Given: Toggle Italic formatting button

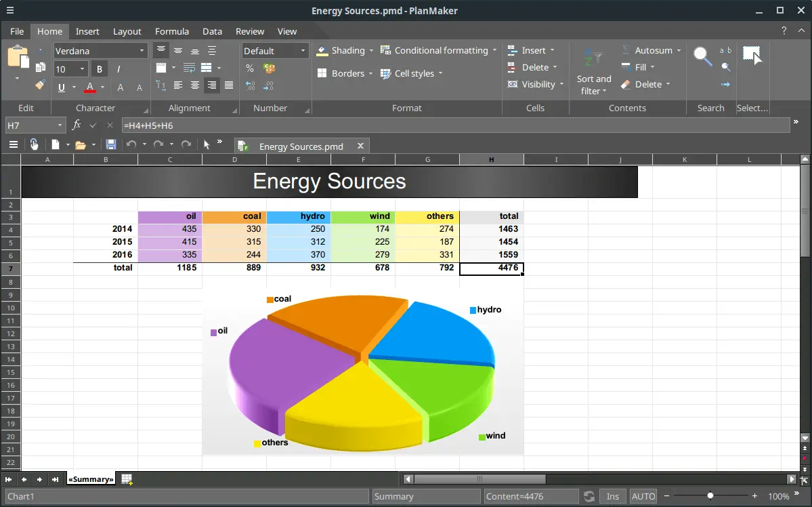Looking at the screenshot, I should click(119, 69).
